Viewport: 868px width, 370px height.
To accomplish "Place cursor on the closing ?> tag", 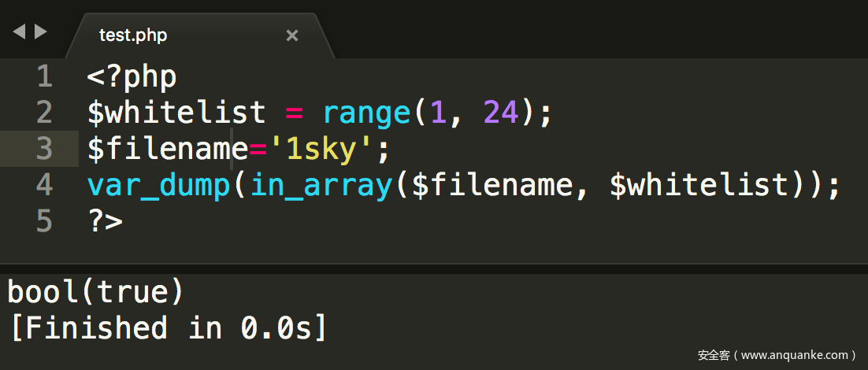I will coord(105,221).
